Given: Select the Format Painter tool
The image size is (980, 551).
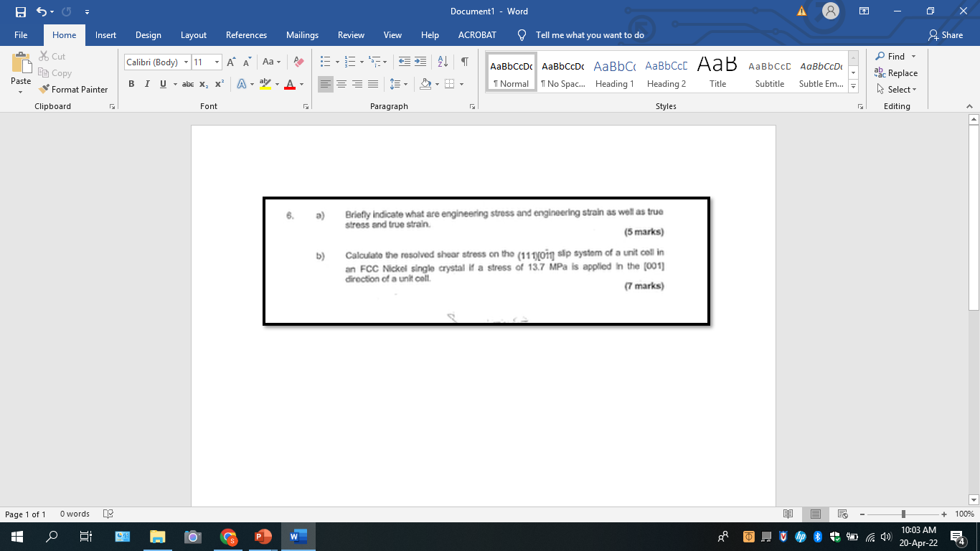Looking at the screenshot, I should click(74, 89).
